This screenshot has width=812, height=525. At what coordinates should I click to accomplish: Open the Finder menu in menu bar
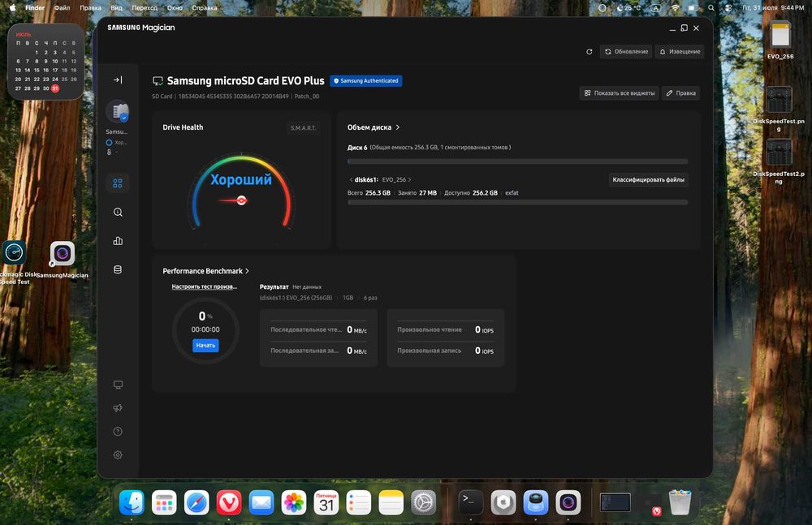pyautogui.click(x=35, y=8)
